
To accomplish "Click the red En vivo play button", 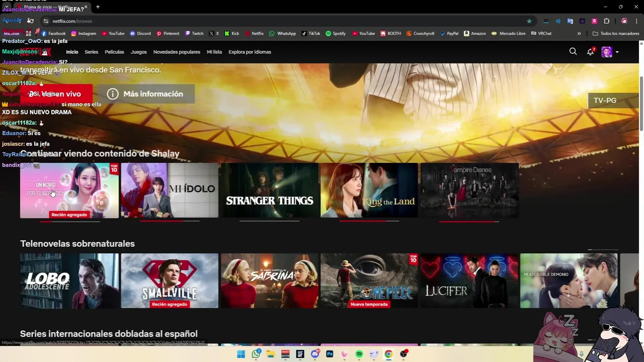I will click(56, 94).
